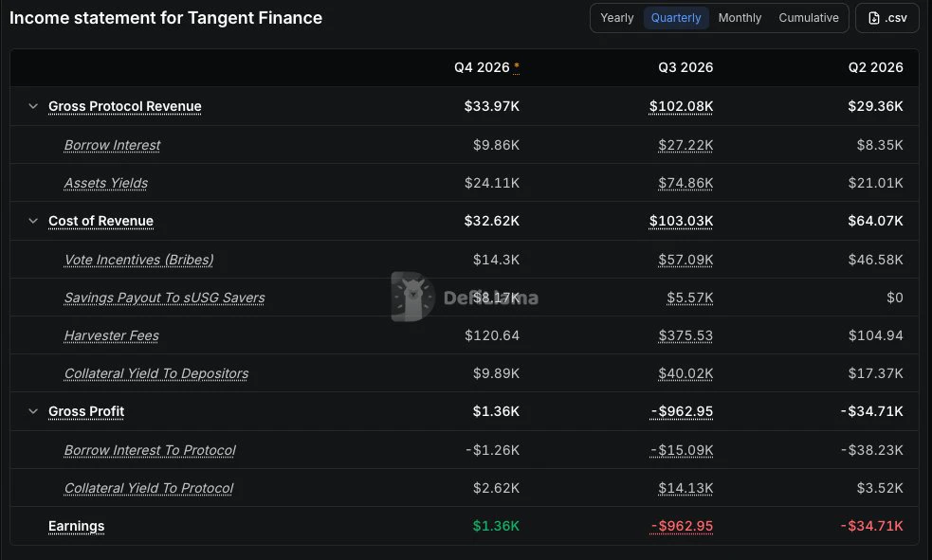This screenshot has width=932, height=560.
Task: Click the $40.02K Collateral Yield value
Action: click(685, 373)
